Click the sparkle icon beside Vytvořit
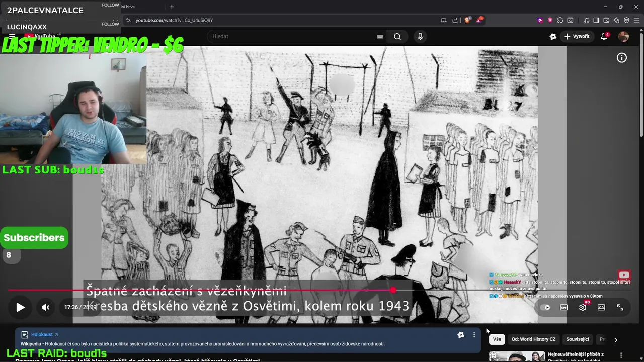644x362 pixels. click(x=553, y=36)
